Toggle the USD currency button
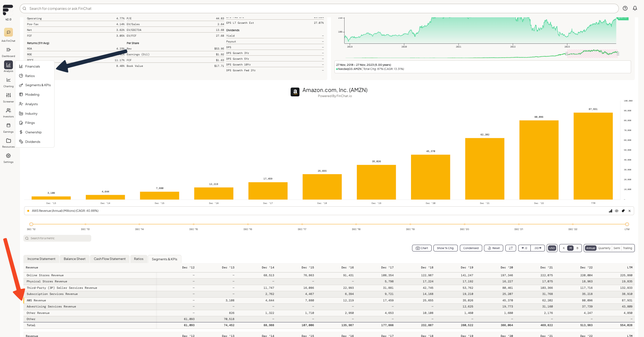 552,248
